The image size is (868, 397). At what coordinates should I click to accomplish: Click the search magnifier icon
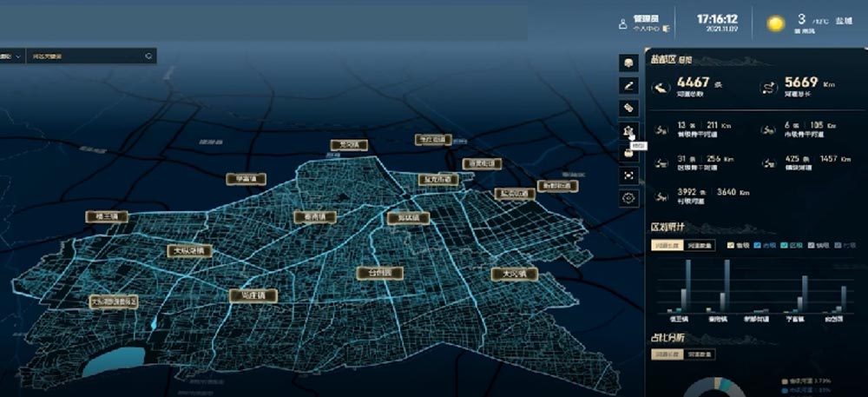coord(148,56)
